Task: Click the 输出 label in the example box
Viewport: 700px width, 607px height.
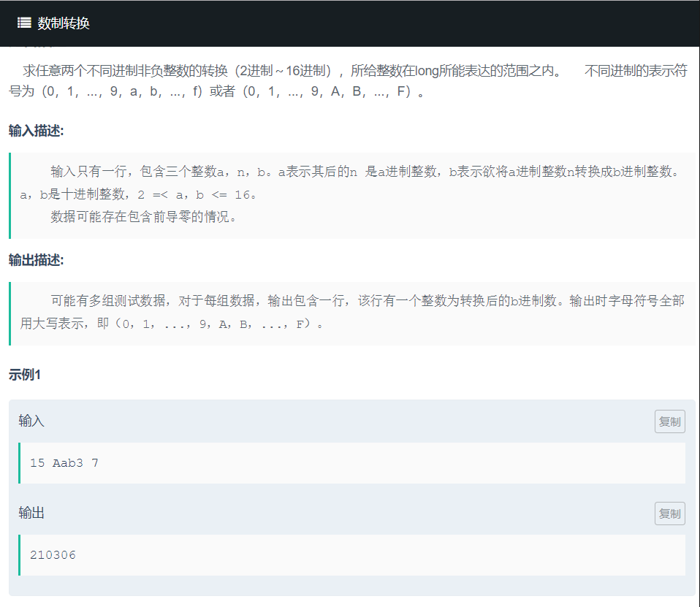Action: tap(31, 512)
